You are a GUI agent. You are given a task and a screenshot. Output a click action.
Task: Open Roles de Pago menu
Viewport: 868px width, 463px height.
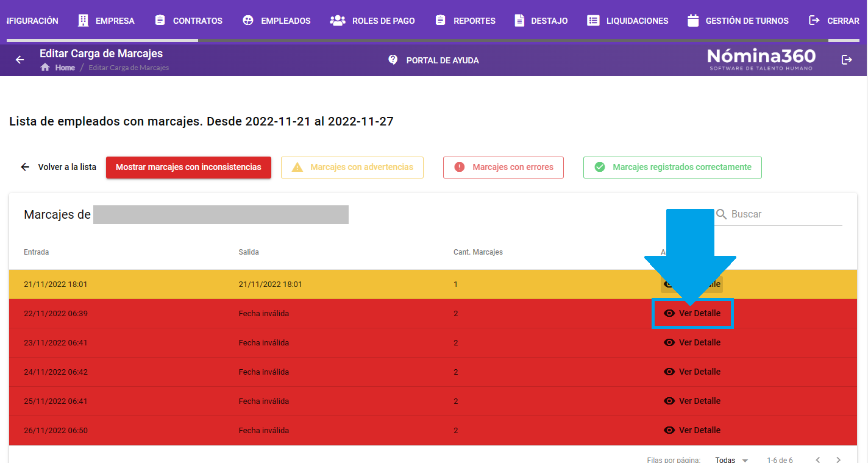pos(372,21)
